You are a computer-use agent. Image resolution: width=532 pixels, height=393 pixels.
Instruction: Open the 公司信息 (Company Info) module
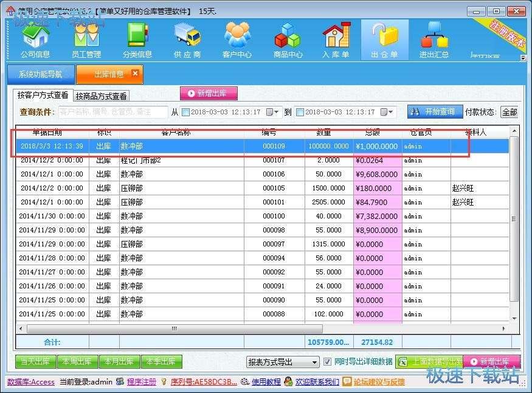coord(35,38)
